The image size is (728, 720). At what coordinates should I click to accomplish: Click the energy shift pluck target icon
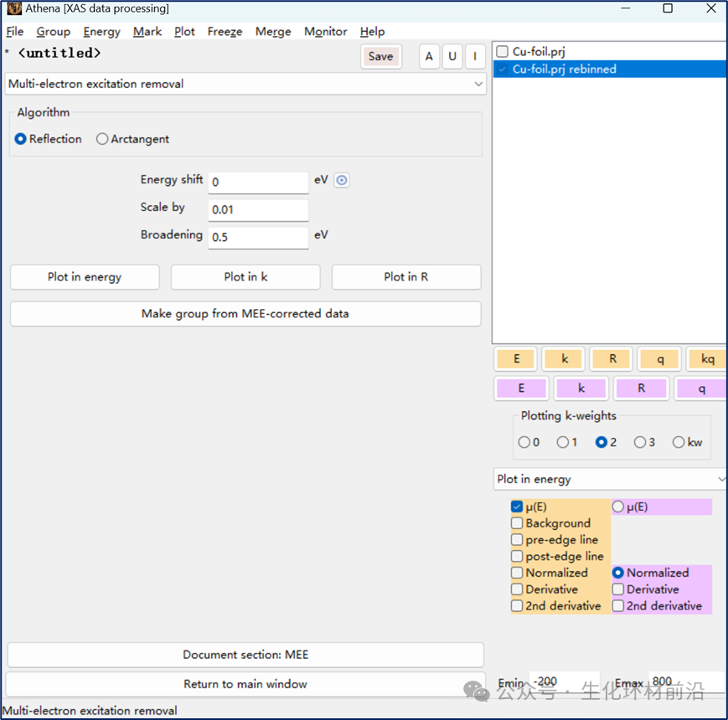pyautogui.click(x=341, y=180)
